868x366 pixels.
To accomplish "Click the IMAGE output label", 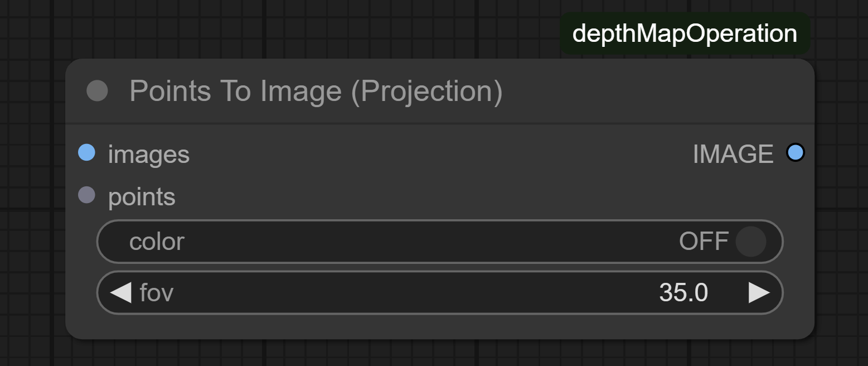I will pyautogui.click(x=733, y=154).
